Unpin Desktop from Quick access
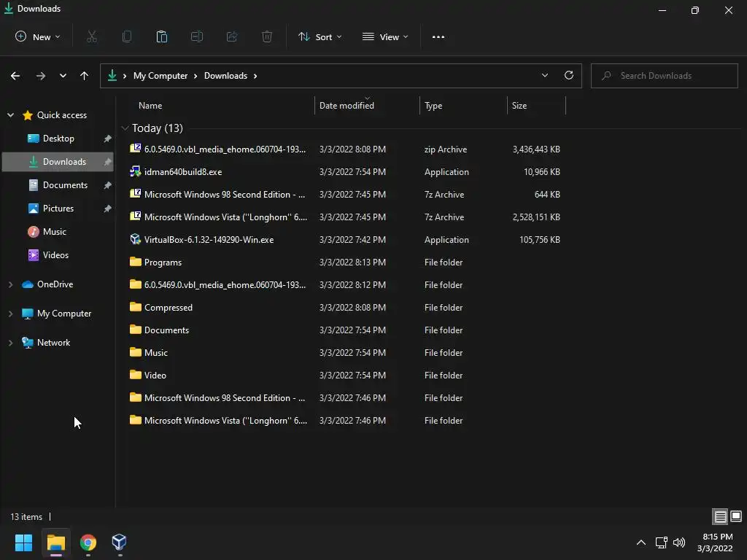The image size is (747, 560). point(108,139)
